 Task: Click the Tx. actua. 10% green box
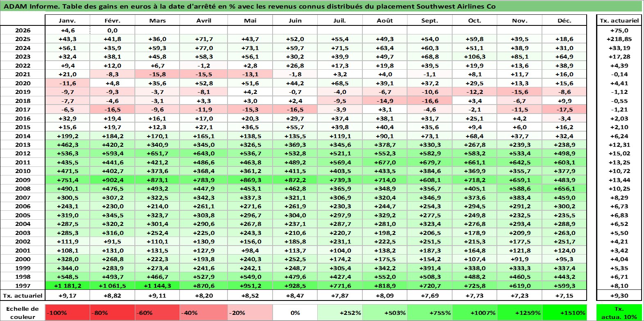point(619,312)
